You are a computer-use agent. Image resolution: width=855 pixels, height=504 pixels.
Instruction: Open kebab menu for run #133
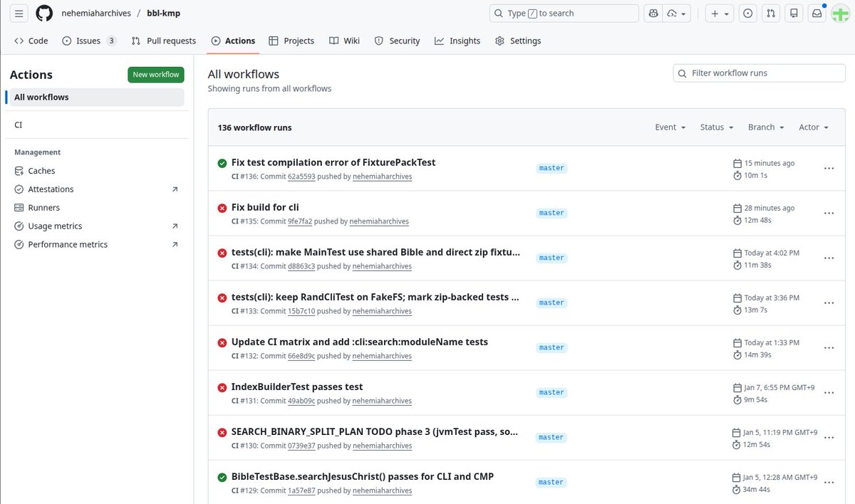coord(829,303)
